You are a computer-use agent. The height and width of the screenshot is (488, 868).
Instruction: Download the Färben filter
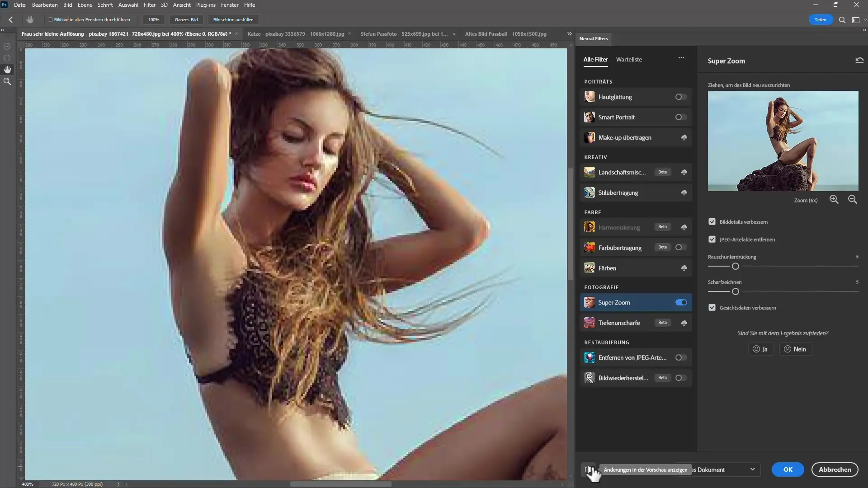pyautogui.click(x=684, y=268)
